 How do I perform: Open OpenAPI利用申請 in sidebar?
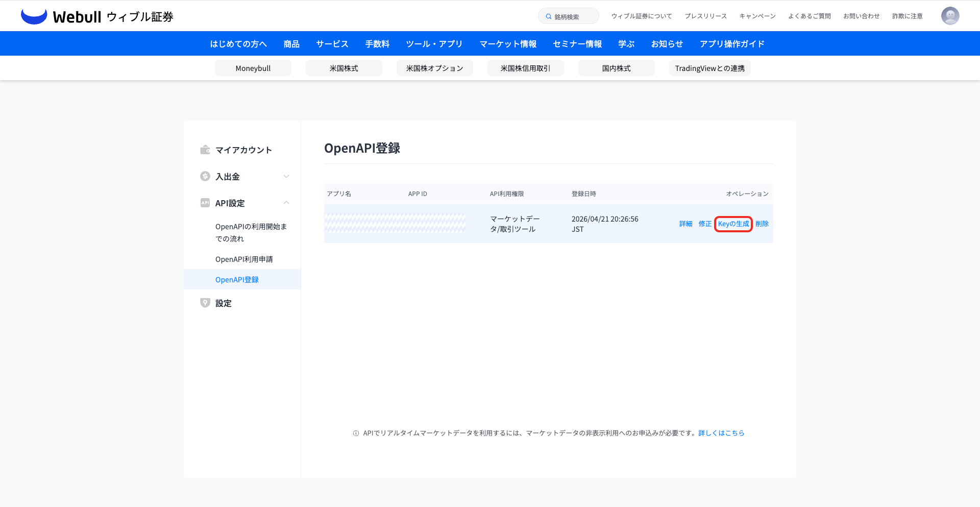[244, 259]
